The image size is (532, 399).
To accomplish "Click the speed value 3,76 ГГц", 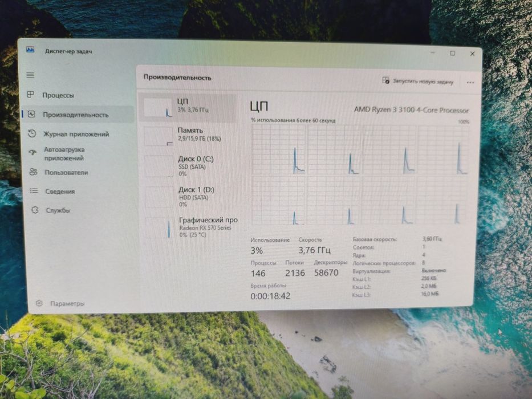I will tap(315, 250).
